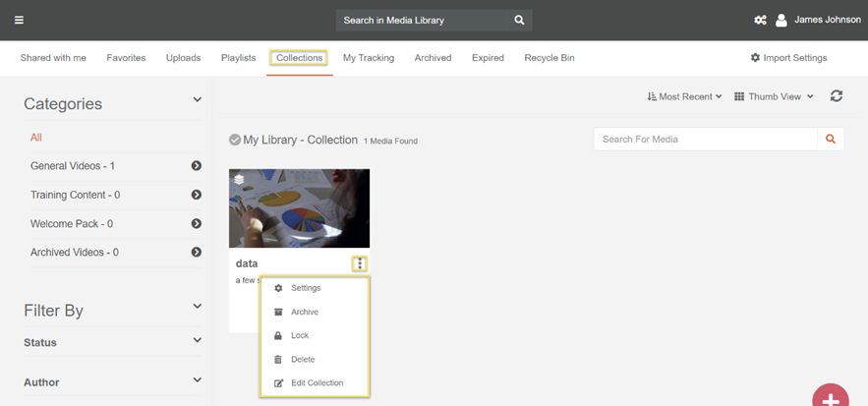Open General Videos category arrow
868x406 pixels.
197,166
